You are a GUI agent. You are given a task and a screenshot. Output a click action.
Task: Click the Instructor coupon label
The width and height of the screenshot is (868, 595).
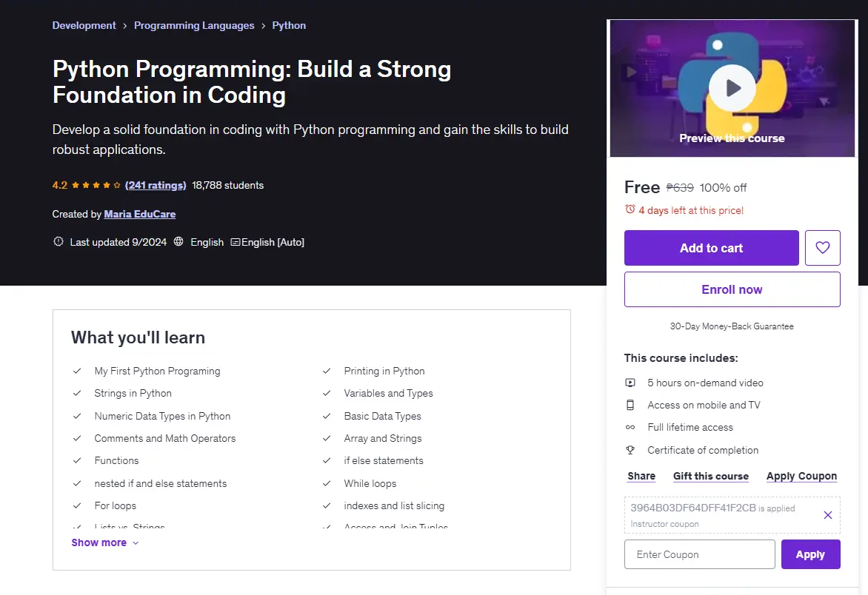tap(664, 524)
